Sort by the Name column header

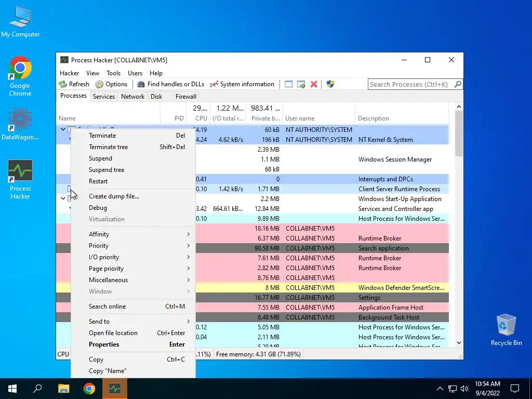[108, 114]
